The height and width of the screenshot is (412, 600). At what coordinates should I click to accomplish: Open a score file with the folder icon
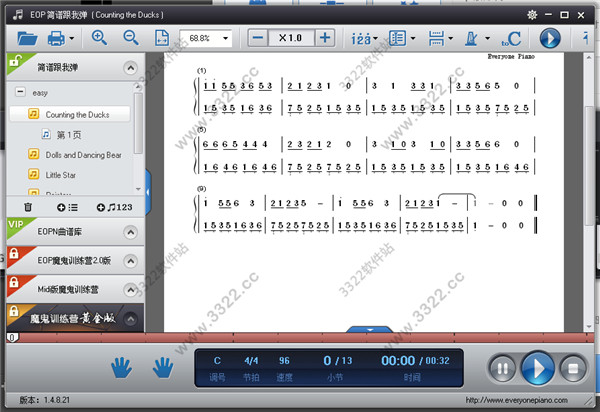(27, 38)
